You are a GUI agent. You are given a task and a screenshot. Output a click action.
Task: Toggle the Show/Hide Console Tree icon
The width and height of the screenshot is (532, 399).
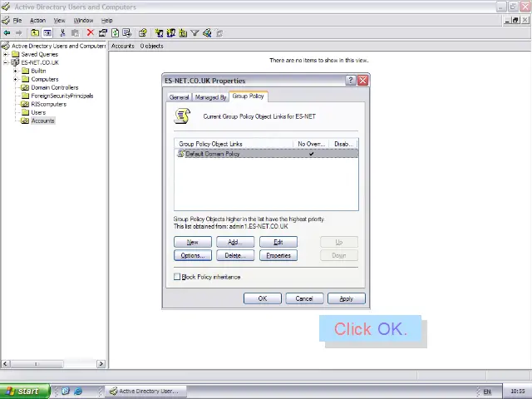coord(47,33)
